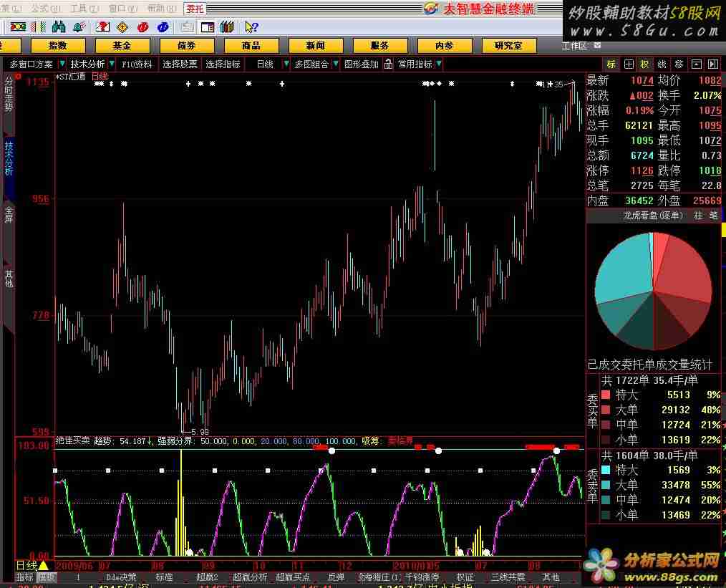
Task: Expand the 多窗口方案 dropdown arrow
Action: tap(62, 64)
